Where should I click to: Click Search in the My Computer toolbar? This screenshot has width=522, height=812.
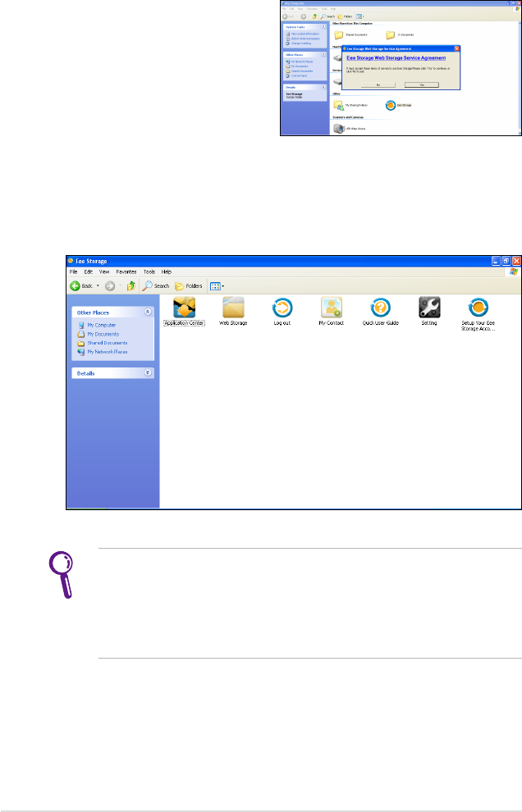[327, 16]
